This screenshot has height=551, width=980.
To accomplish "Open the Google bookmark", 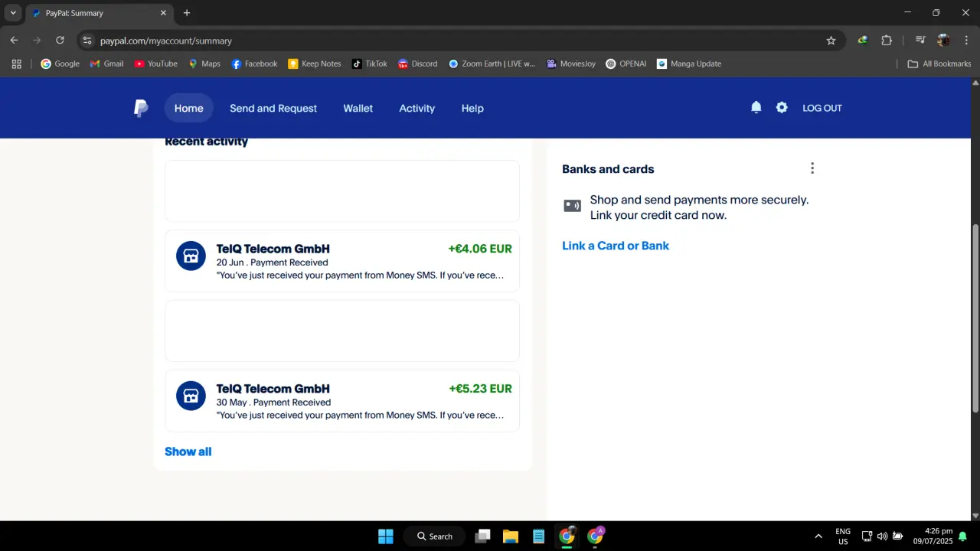I will pyautogui.click(x=60, y=64).
